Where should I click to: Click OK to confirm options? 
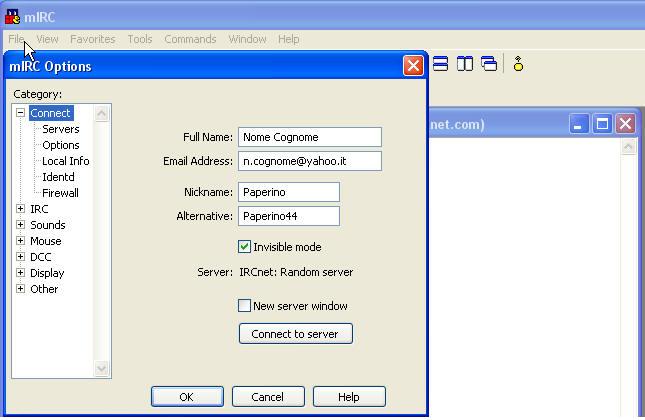(187, 397)
